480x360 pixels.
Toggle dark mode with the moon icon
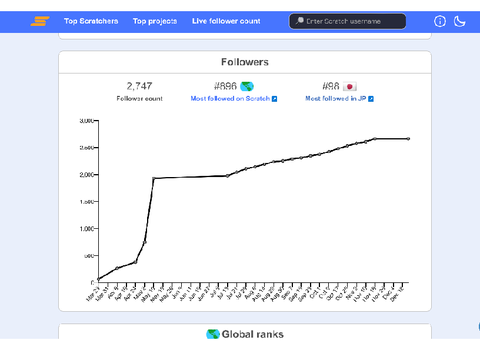[x=459, y=21]
